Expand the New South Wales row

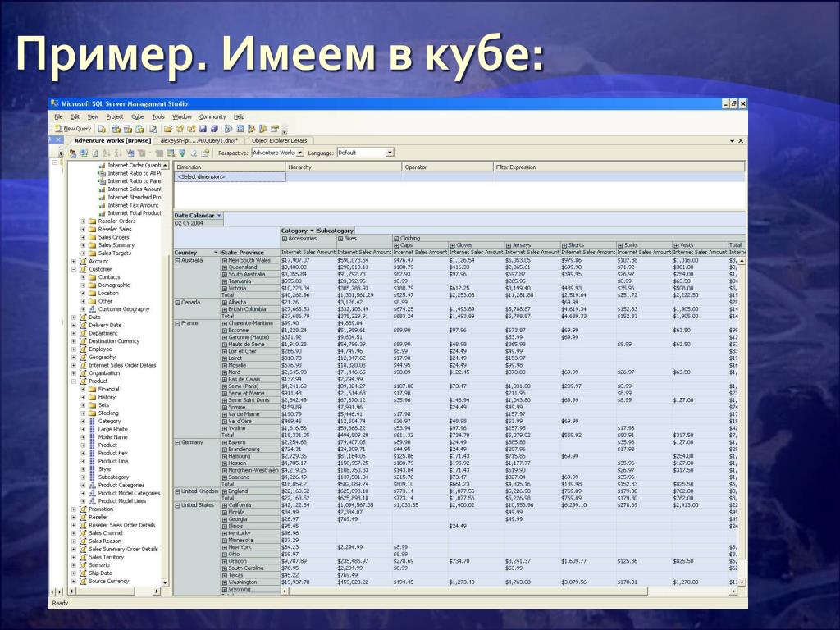(225, 260)
